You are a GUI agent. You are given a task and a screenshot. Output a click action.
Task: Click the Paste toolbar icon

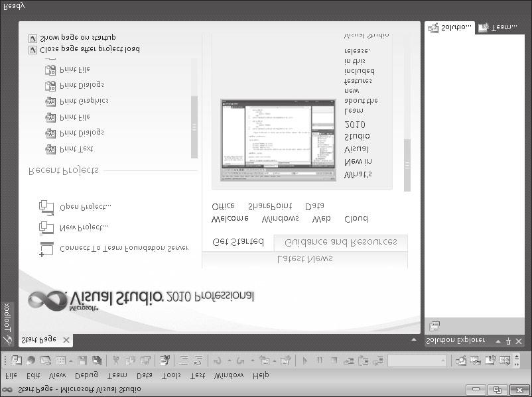[x=145, y=361]
